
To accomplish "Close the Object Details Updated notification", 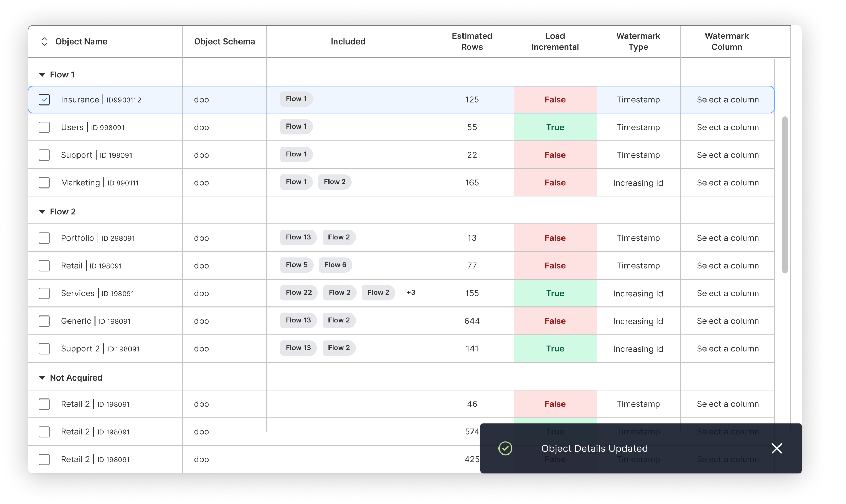I will [x=776, y=448].
